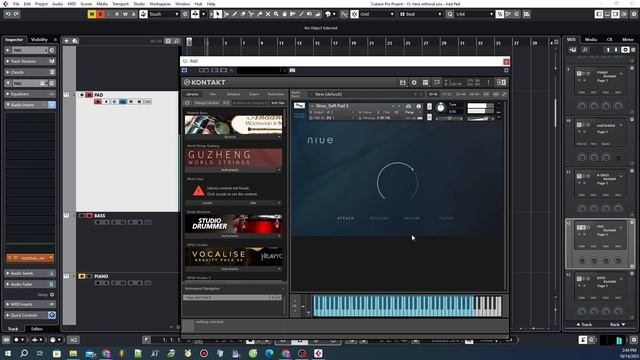This screenshot has height=360, width=640.
Task: Open the 1/64 quantize preset dropdown
Action: tap(474, 14)
